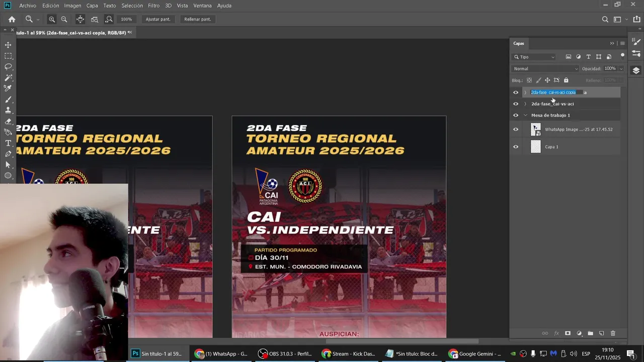Click the Ajustar pant. button
Screen dimensions: 644x362
(x=158, y=19)
